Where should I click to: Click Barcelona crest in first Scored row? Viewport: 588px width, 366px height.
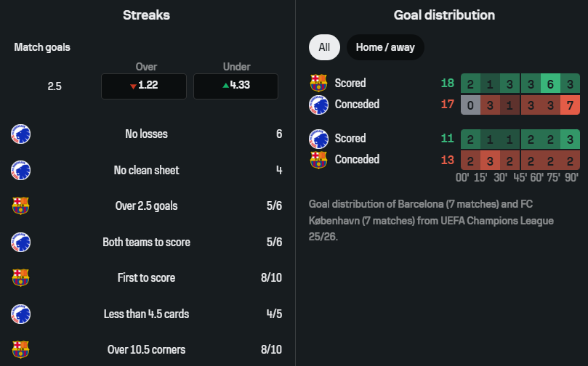(x=318, y=83)
